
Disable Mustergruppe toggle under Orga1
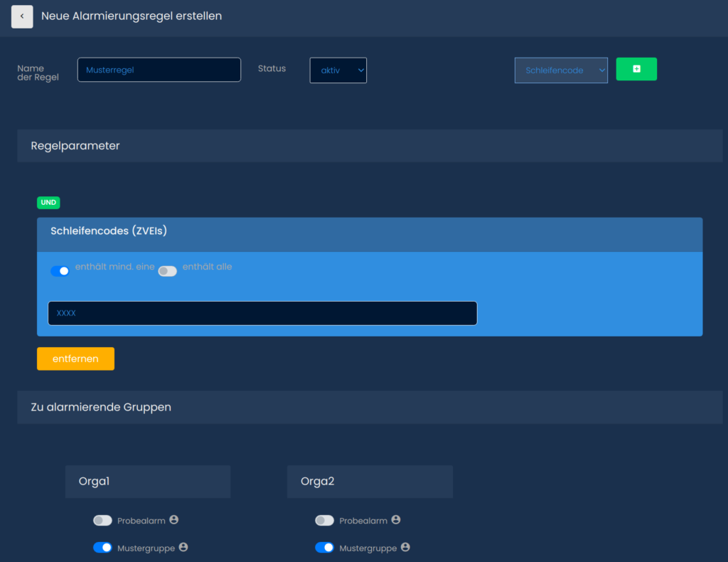103,548
